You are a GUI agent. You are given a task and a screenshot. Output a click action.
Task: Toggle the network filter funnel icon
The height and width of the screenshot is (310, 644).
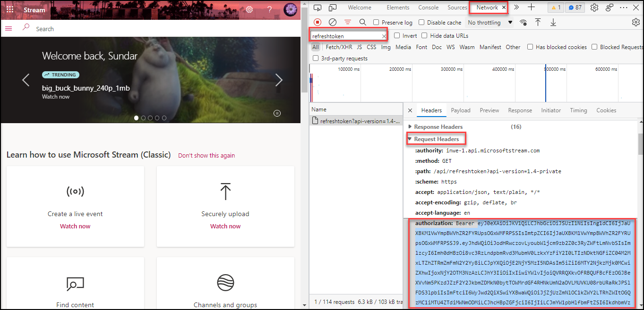(348, 22)
